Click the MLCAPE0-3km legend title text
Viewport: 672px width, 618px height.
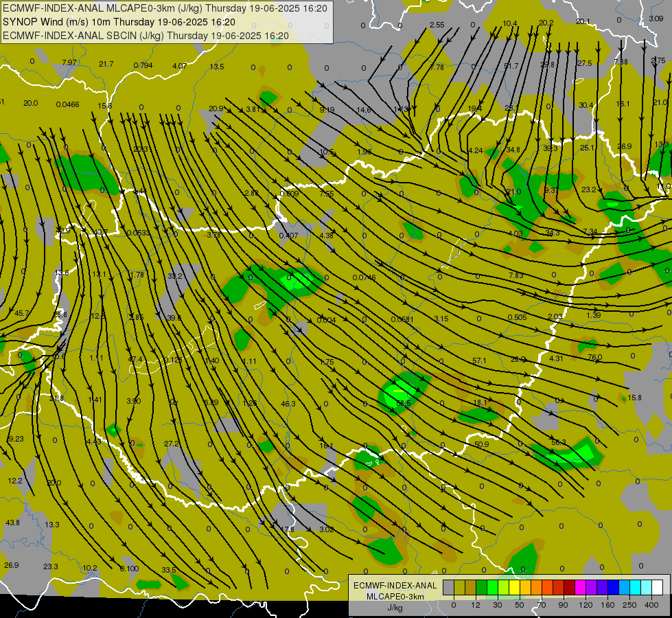395,597
